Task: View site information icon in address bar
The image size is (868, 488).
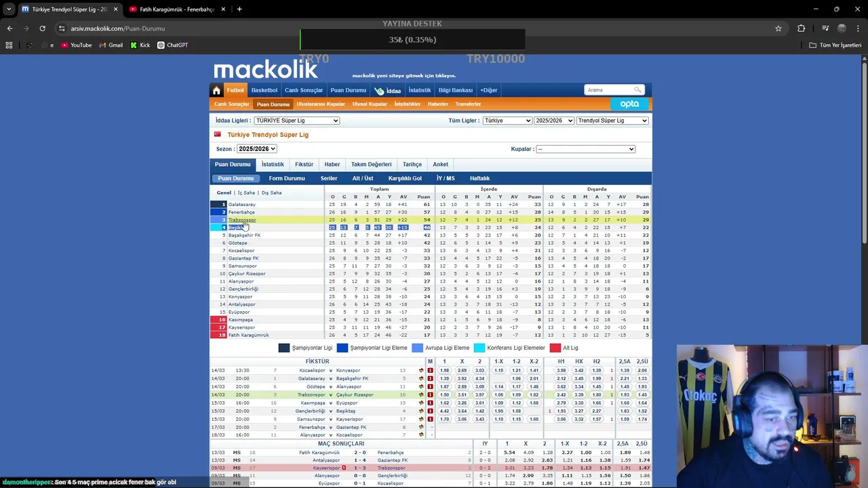Action: (62, 28)
